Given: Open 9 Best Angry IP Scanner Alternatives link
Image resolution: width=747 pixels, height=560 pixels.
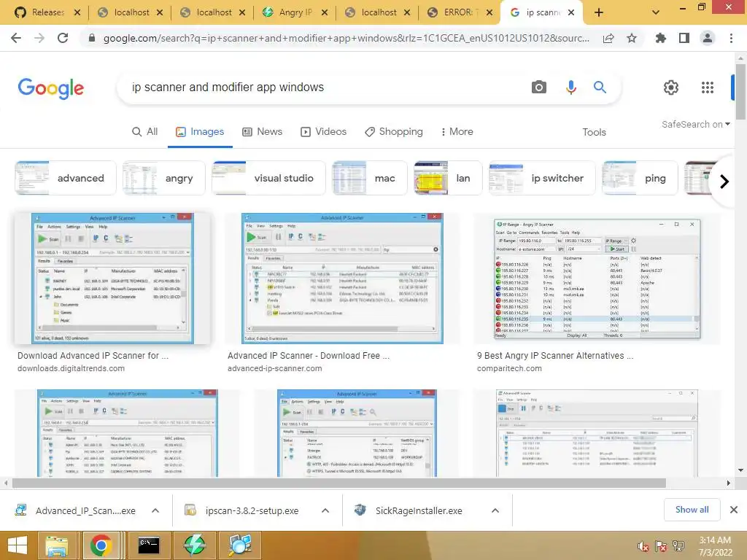Looking at the screenshot, I should (x=555, y=356).
